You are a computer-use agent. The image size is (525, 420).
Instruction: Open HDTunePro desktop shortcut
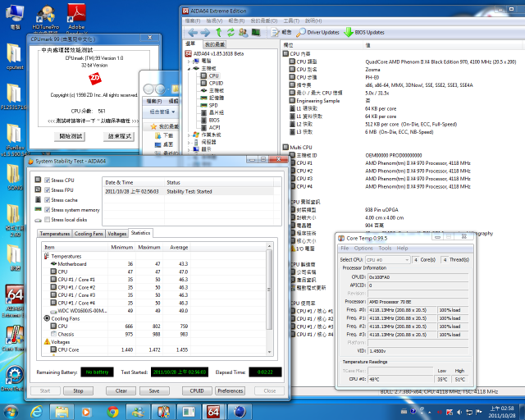pyautogui.click(x=46, y=17)
